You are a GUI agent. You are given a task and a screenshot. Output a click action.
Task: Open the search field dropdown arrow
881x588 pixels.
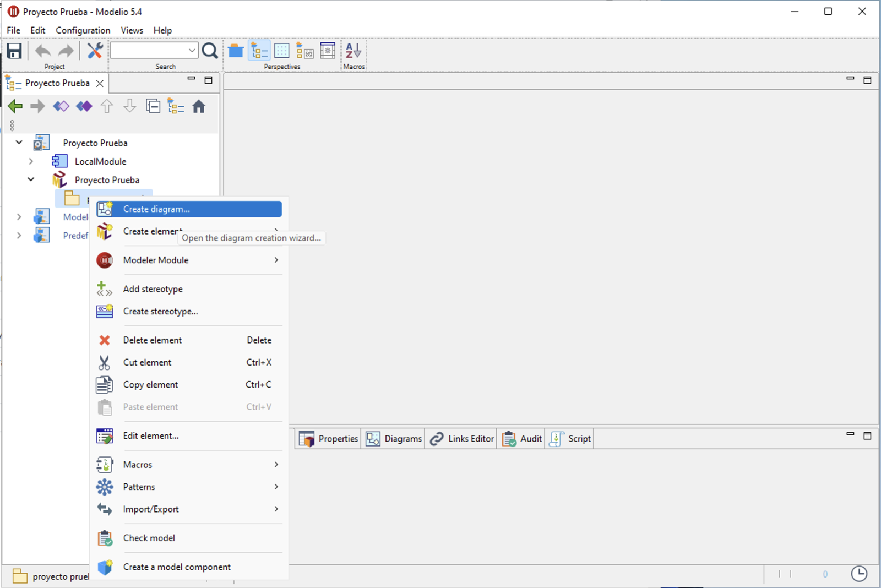click(x=192, y=51)
